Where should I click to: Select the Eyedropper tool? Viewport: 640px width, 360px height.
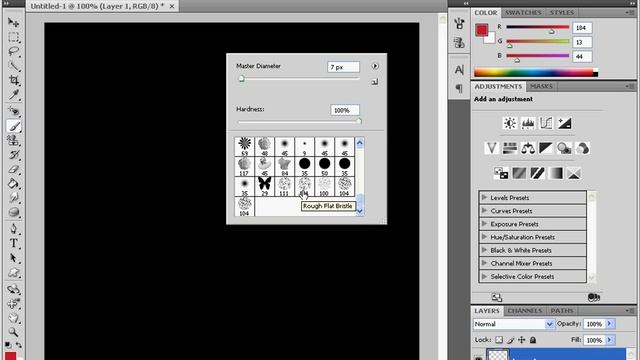[x=13, y=95]
